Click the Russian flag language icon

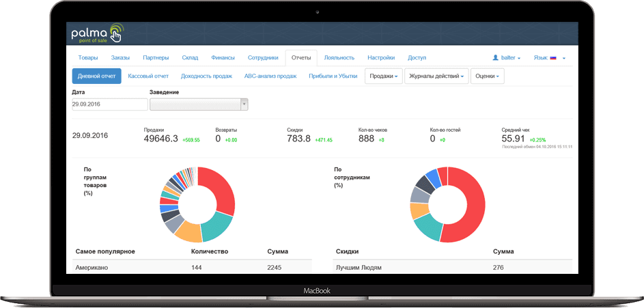pos(553,58)
